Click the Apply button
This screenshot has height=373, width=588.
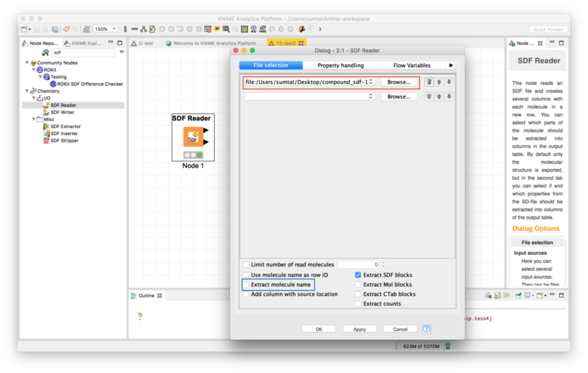(360, 329)
